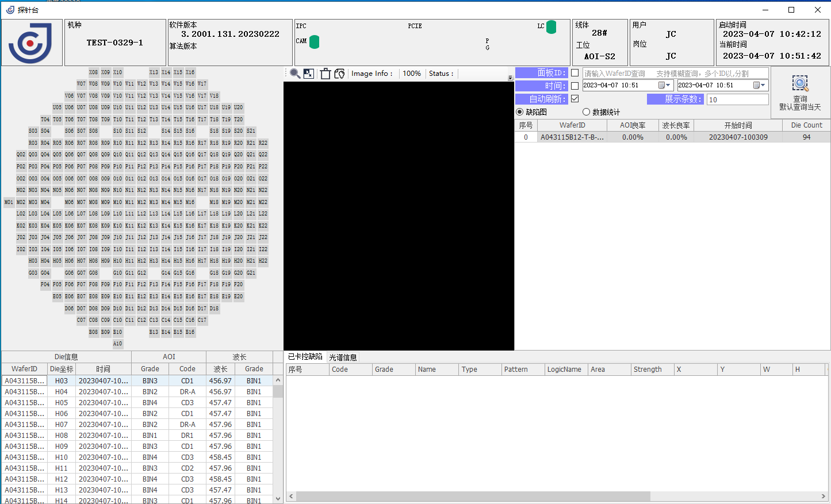Screen dimensions: 831x504
Task: Switch to the 光谱信息 tab
Action: click(343, 357)
